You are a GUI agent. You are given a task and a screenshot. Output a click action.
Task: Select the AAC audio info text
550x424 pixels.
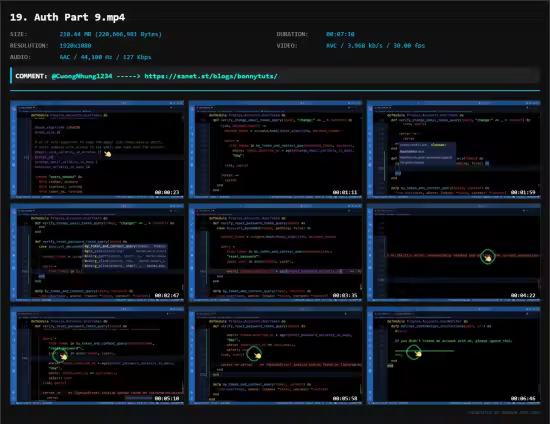pyautogui.click(x=105, y=57)
